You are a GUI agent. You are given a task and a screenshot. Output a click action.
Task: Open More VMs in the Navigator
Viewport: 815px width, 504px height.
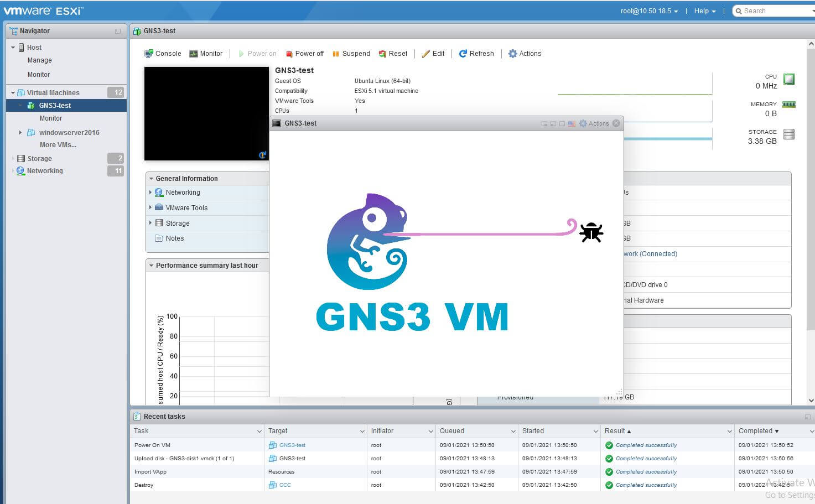pyautogui.click(x=56, y=144)
